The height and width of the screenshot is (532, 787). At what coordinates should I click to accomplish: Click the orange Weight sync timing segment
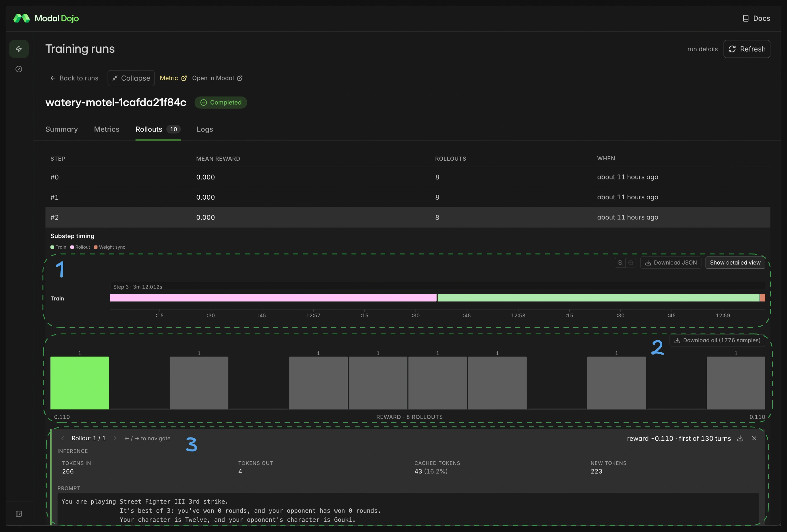[x=763, y=298]
